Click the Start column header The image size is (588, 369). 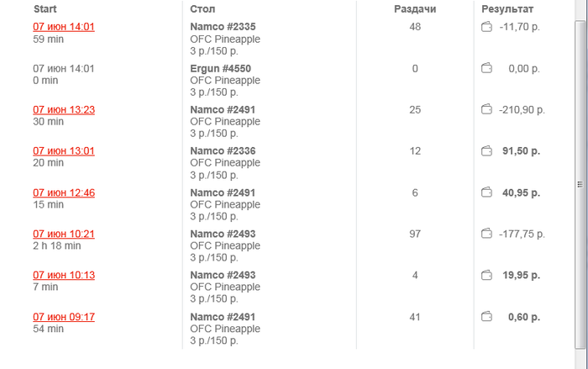coord(45,8)
